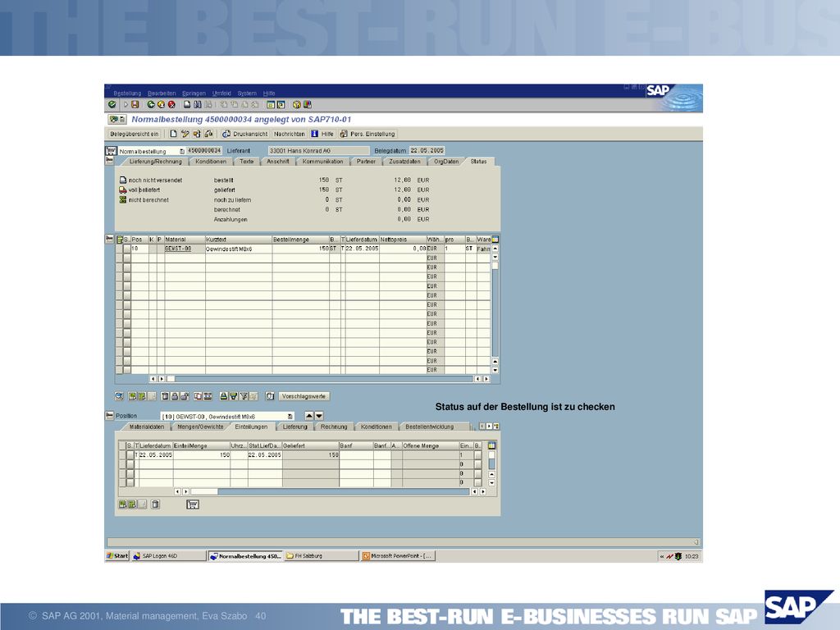This screenshot has height=630, width=840.
Task: Switch to the Kommunikation tab
Action: [x=322, y=162]
